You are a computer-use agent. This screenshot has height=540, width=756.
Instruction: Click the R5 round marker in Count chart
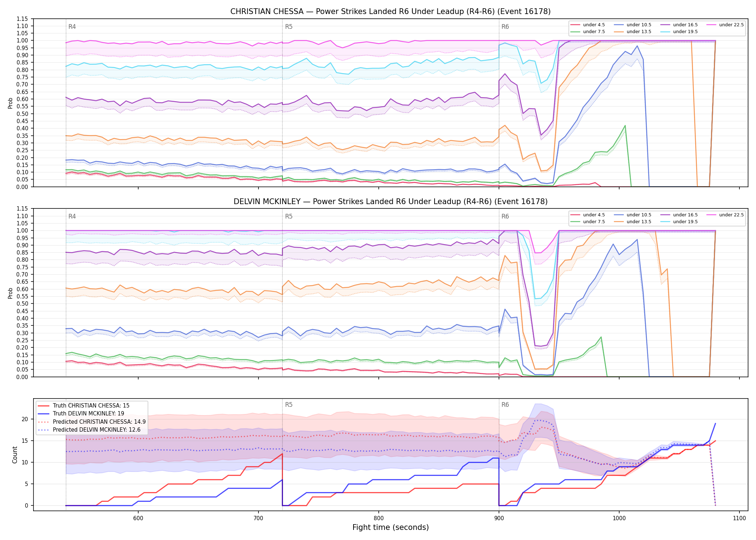[289, 405]
